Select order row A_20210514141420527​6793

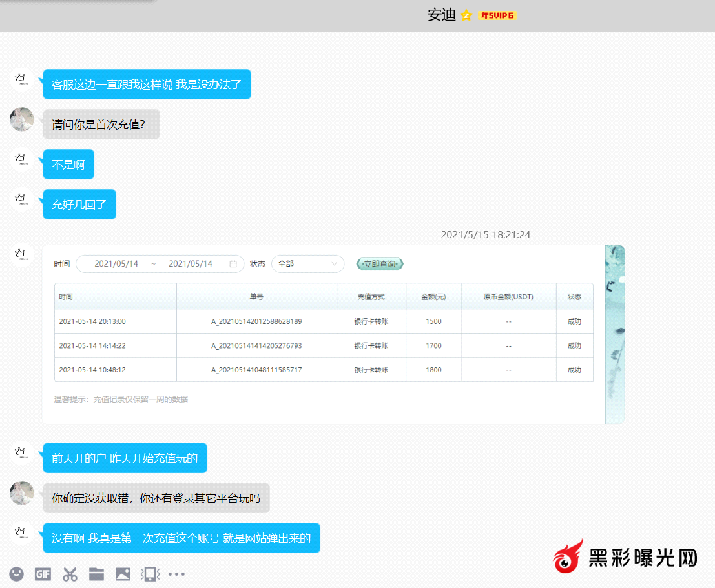click(x=256, y=346)
